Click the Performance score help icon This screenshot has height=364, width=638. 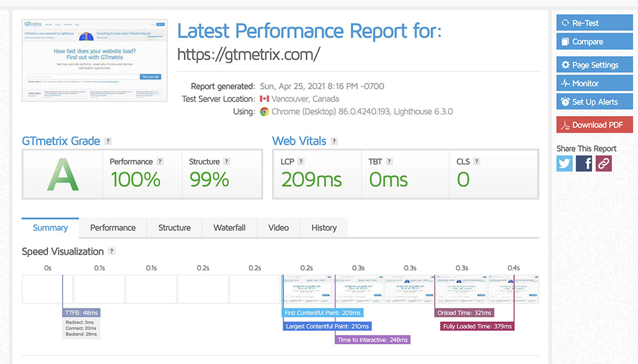point(160,161)
